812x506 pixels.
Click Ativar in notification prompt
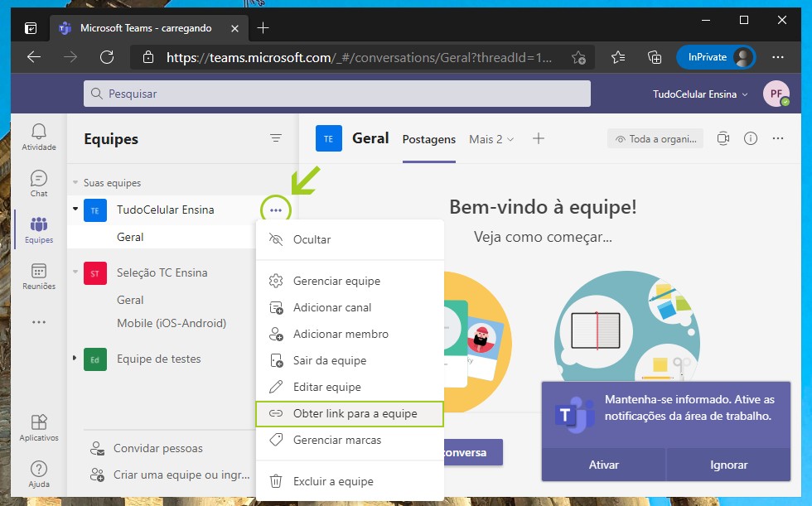[603, 465]
